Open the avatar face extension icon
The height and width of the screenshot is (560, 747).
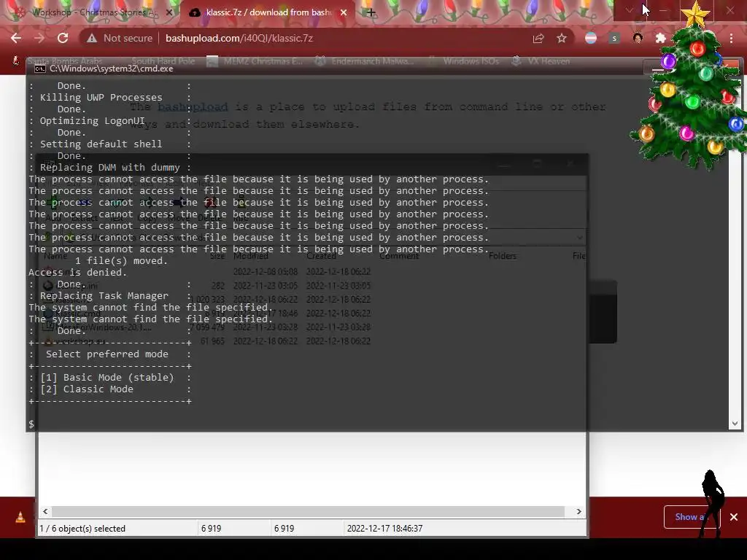(638, 38)
